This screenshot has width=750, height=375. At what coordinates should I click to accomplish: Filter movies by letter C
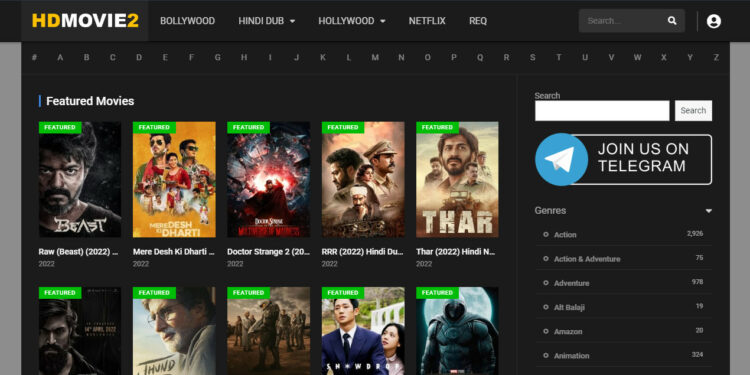pyautogui.click(x=112, y=57)
